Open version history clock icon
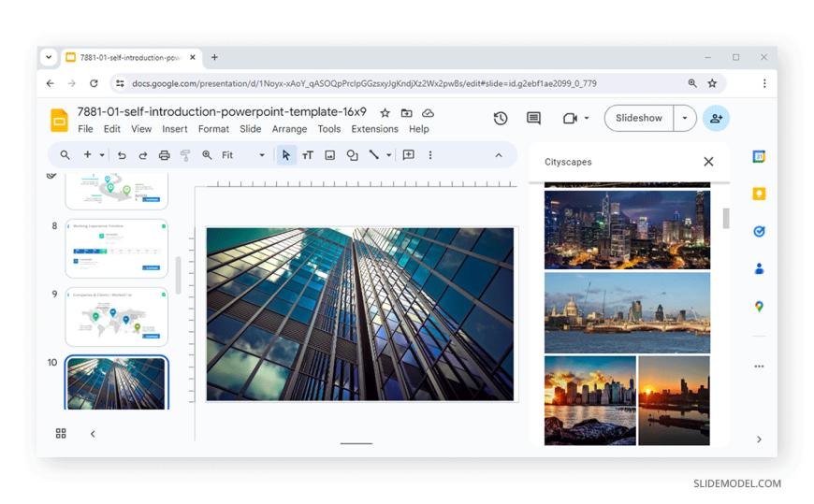Image resolution: width=814 pixels, height=504 pixels. [x=501, y=119]
